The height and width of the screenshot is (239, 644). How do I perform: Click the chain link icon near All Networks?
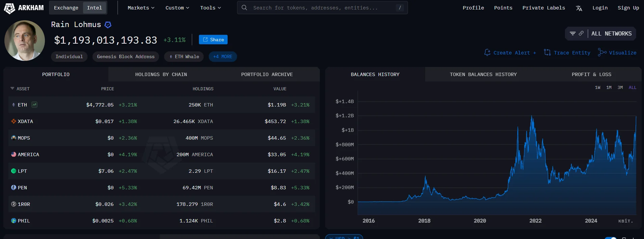coord(581,33)
